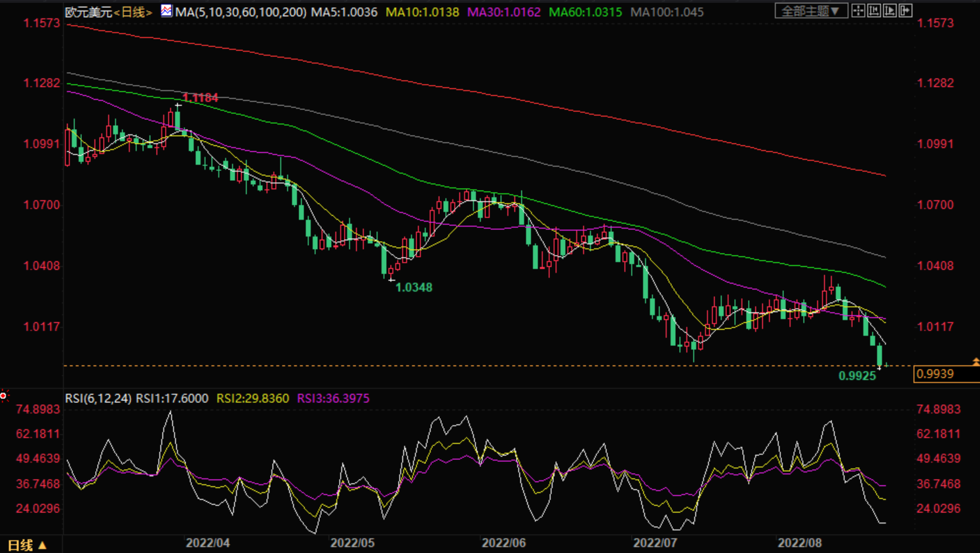Click the <日线> period label in title
The height and width of the screenshot is (553, 980).
click(x=133, y=12)
